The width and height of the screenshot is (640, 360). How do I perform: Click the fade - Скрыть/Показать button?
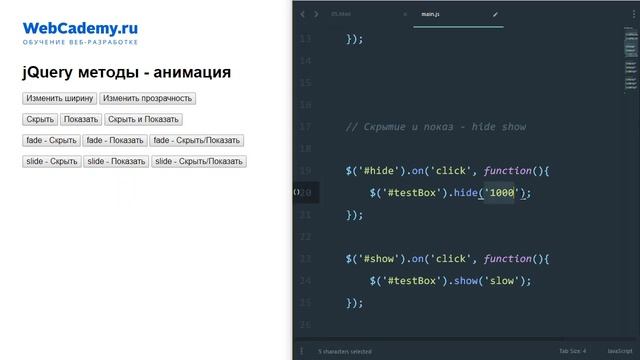pyautogui.click(x=197, y=140)
